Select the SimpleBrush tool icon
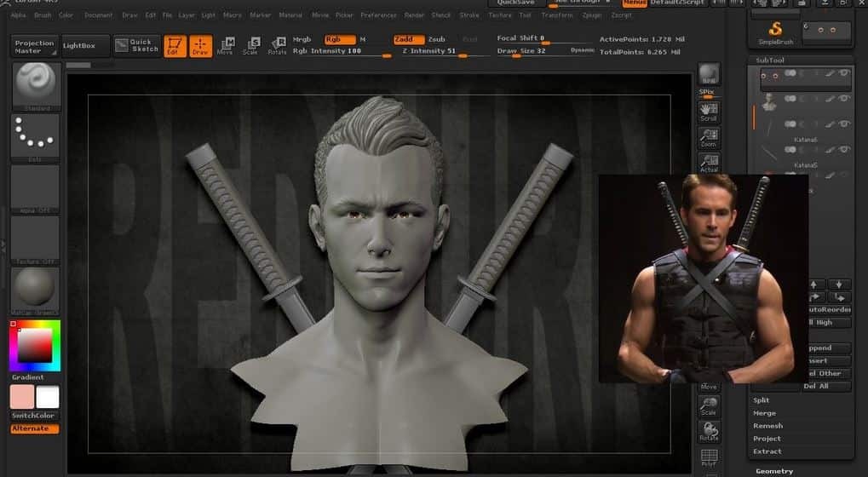Screen dimensions: 868x477 [775, 32]
